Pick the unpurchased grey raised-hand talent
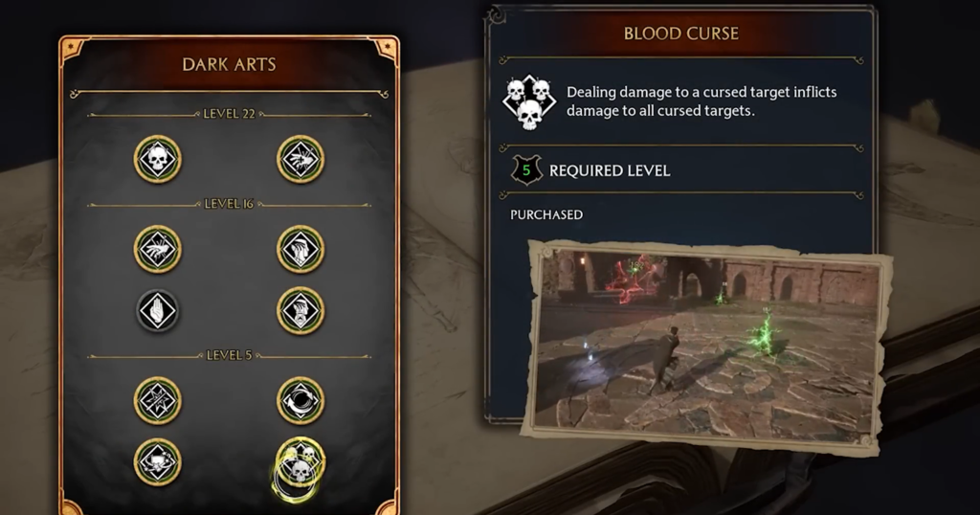 pyautogui.click(x=158, y=310)
